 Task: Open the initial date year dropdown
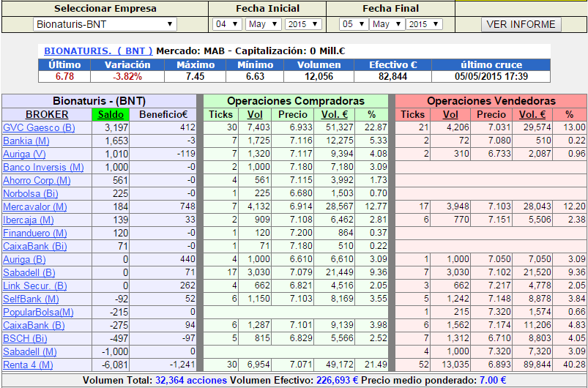click(x=303, y=24)
